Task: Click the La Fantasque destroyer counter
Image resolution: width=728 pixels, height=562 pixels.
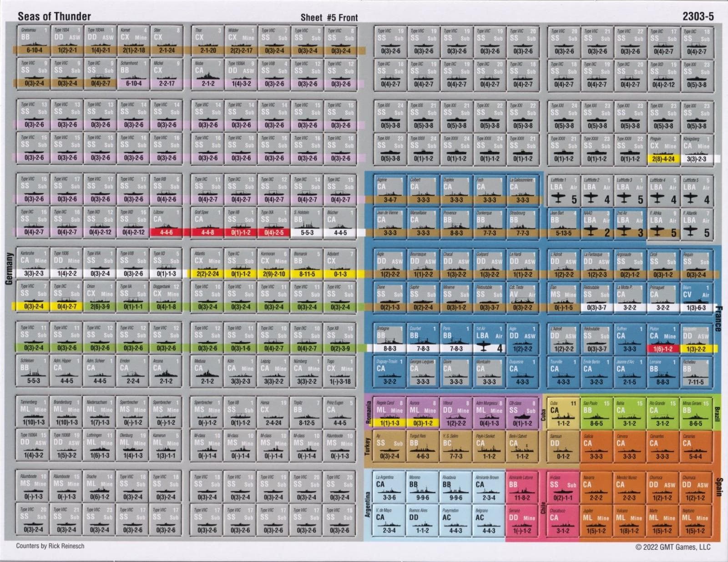Action: coord(597,265)
